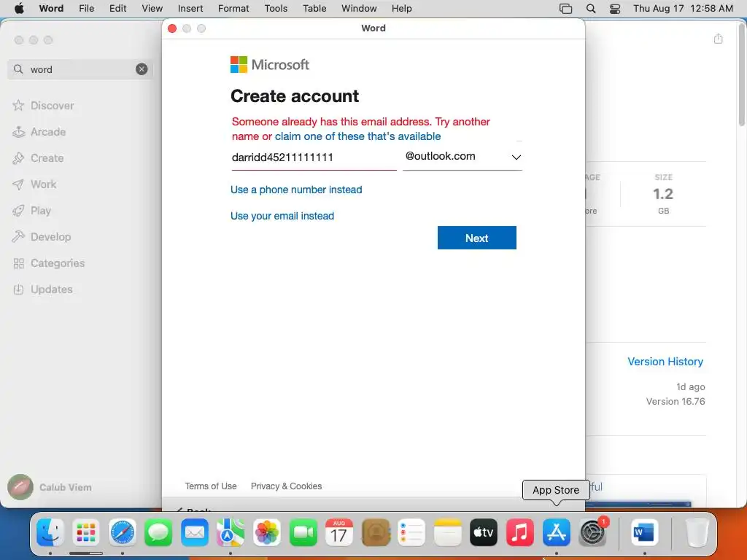Image resolution: width=747 pixels, height=560 pixels.
Task: Open Calendar showing Aug 17 in Dock
Action: coord(339,532)
